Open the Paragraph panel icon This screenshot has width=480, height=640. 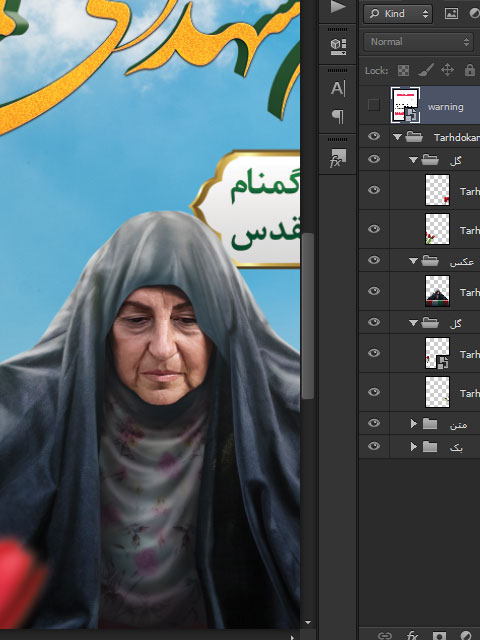coord(338,116)
